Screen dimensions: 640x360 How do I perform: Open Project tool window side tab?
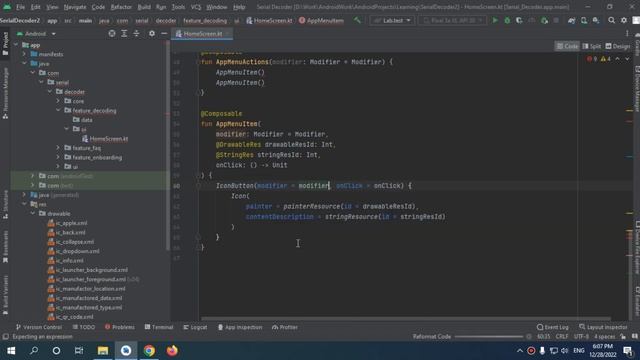5,44
